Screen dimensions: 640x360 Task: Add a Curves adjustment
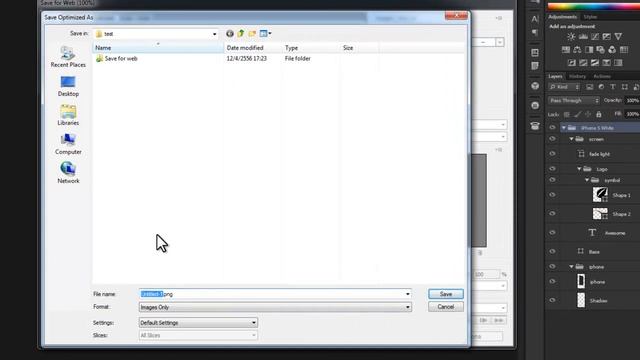pos(595,37)
